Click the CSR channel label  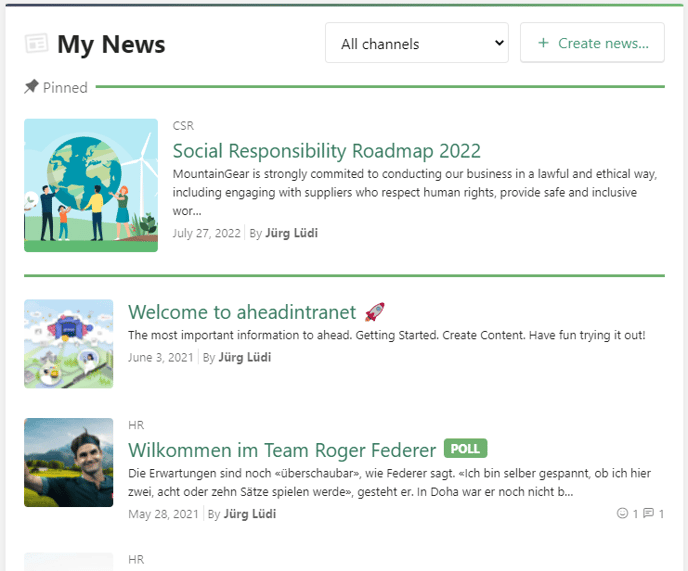coord(183,126)
